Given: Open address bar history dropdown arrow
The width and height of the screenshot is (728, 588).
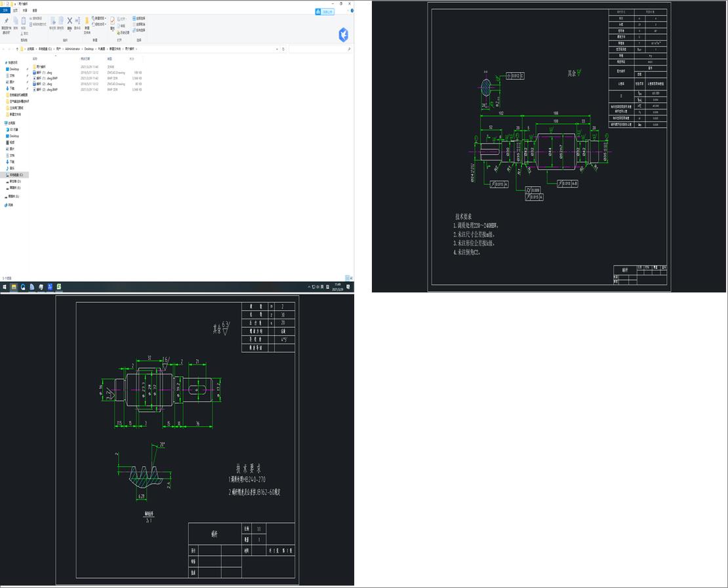Looking at the screenshot, I should point(277,49).
